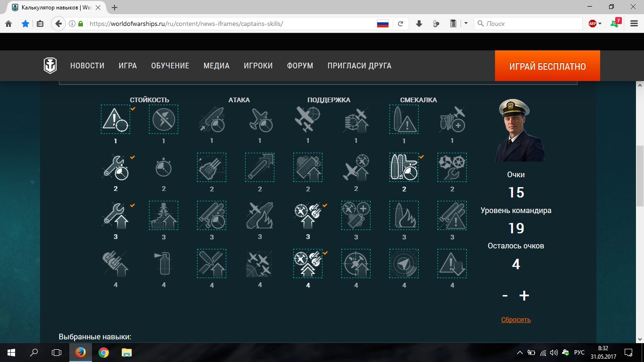The height and width of the screenshot is (362, 644).
Task: Click the commander portrait image
Action: 520,131
